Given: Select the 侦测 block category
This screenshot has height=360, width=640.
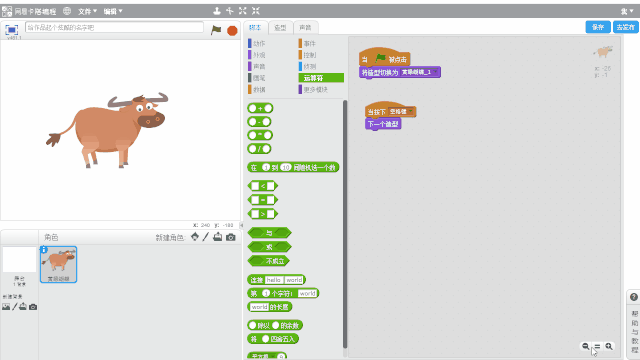Looking at the screenshot, I should tap(307, 66).
